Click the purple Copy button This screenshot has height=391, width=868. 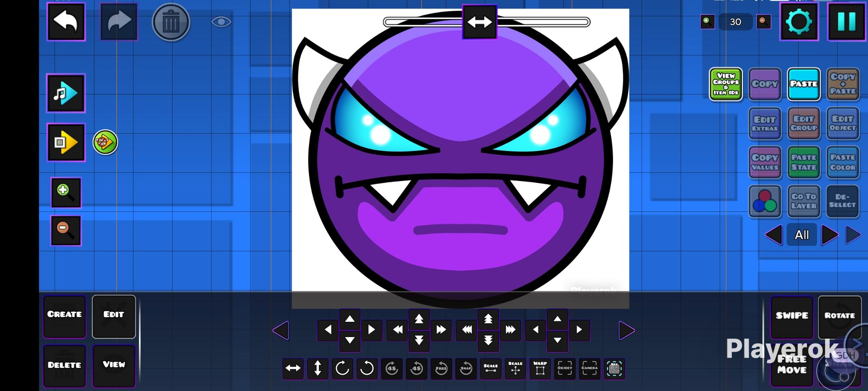tap(765, 84)
